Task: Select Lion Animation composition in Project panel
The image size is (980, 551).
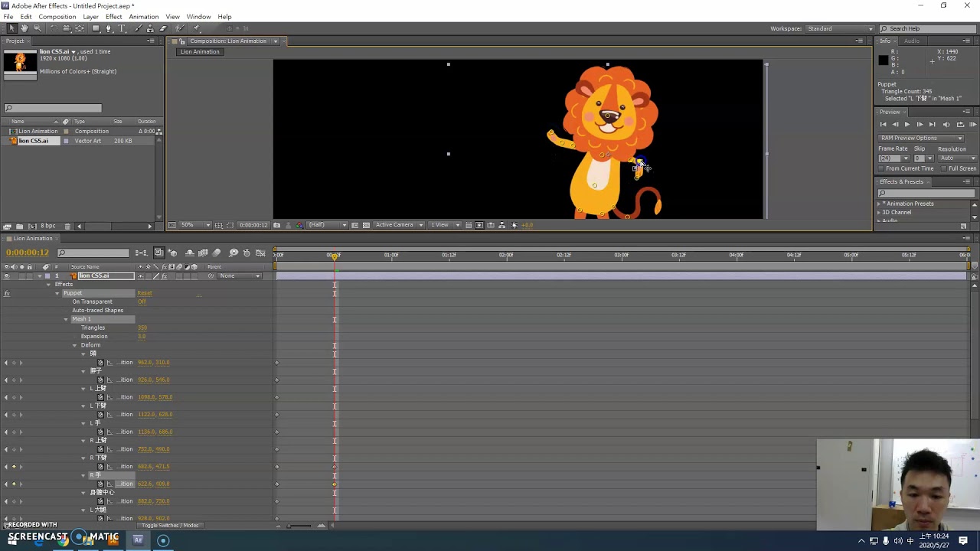Action: point(38,131)
